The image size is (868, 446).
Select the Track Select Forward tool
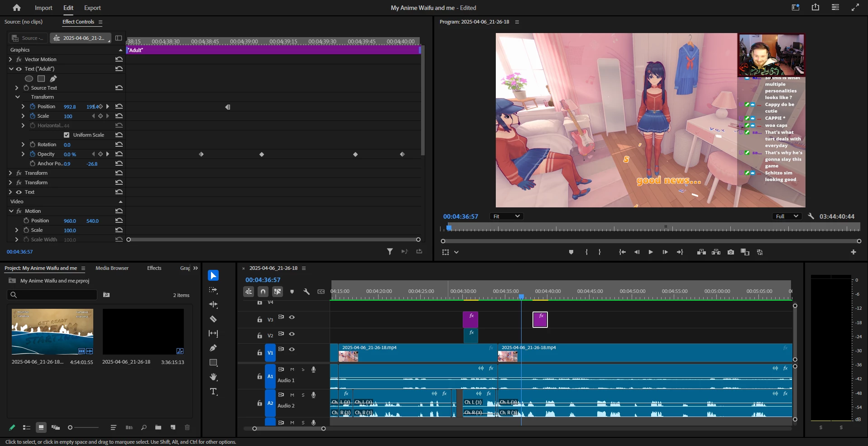pyautogui.click(x=213, y=290)
